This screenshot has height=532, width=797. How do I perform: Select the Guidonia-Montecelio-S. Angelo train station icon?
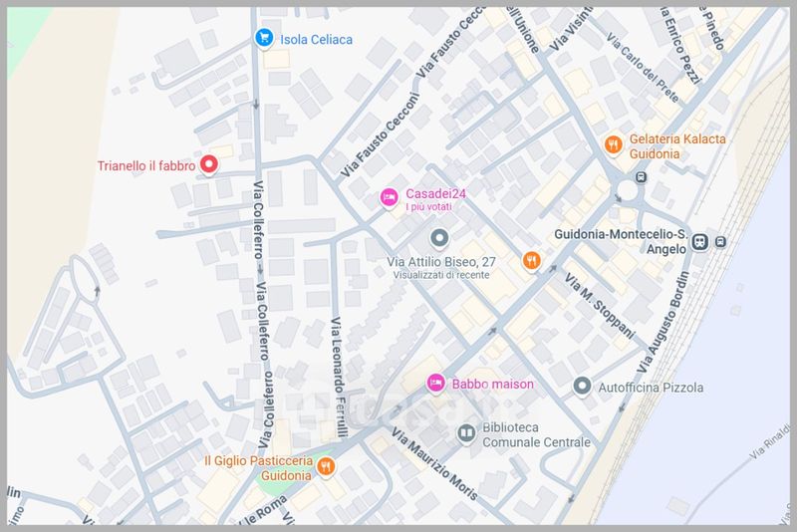pyautogui.click(x=700, y=242)
